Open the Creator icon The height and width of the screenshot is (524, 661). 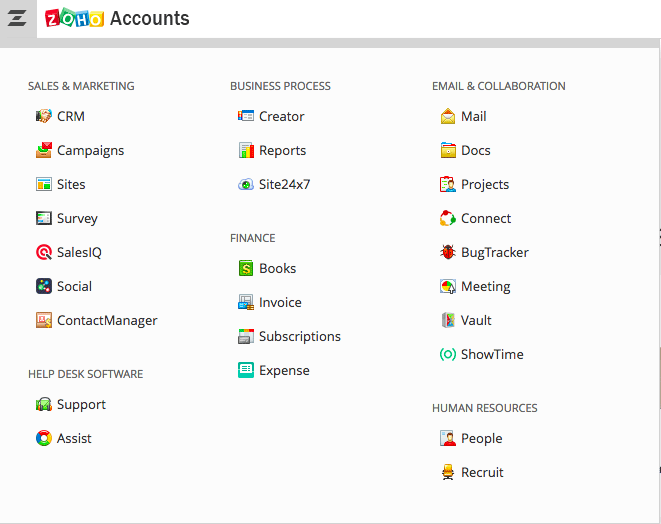(246, 116)
